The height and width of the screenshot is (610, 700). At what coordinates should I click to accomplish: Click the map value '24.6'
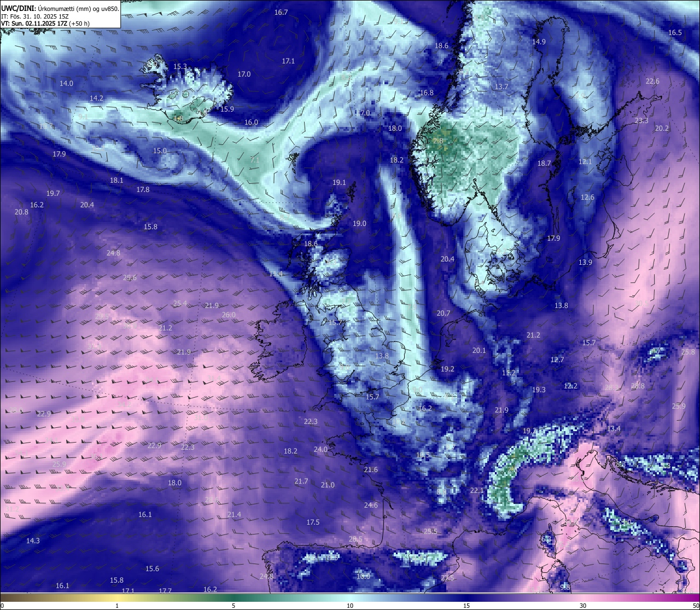click(371, 505)
